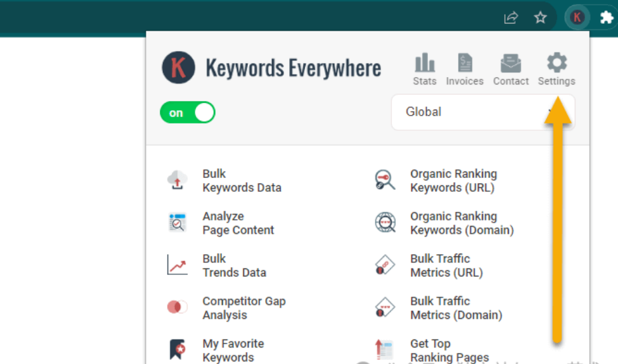The image size is (618, 364).
Task: Click Organic Ranking Keywords (URL)
Action: click(453, 181)
